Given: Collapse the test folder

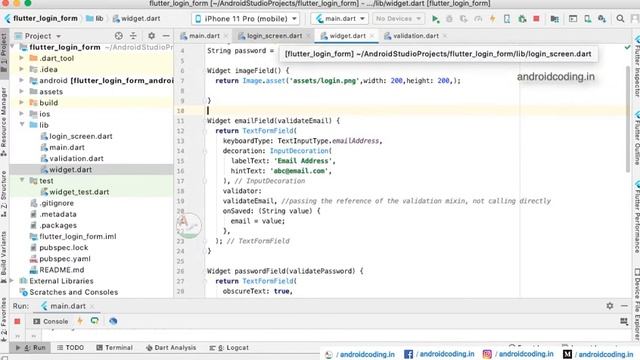Looking at the screenshot, I should click(x=22, y=180).
